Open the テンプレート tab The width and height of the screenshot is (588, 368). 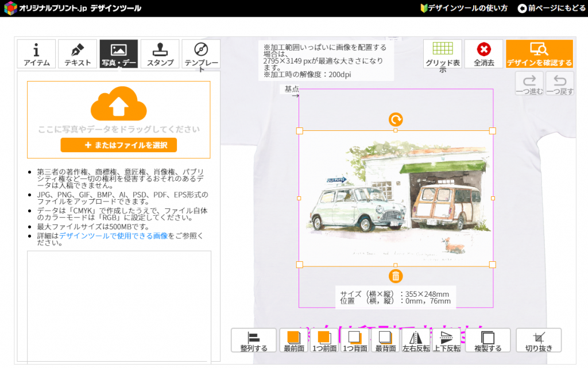[x=202, y=53]
